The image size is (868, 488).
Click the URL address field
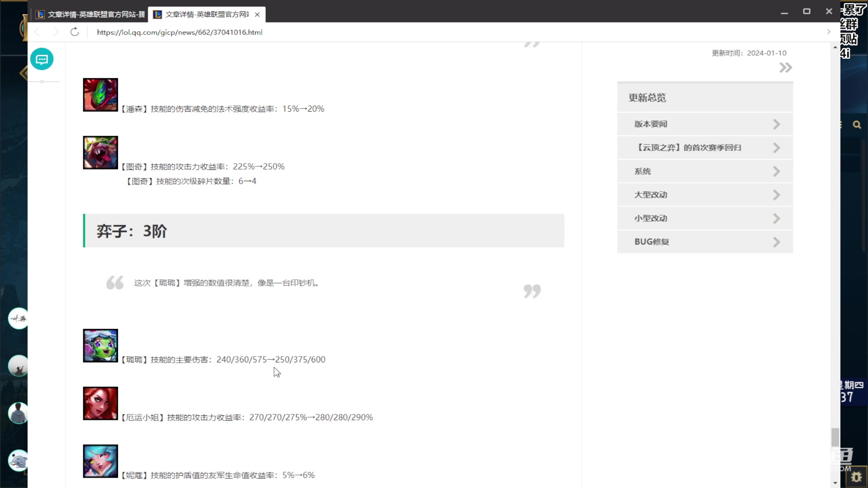pyautogui.click(x=457, y=32)
